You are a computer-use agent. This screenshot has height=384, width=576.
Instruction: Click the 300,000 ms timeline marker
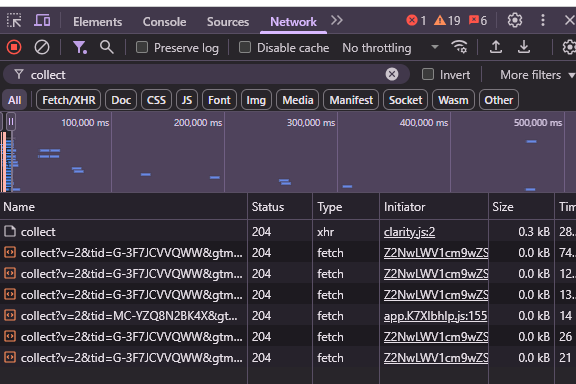tap(311, 123)
